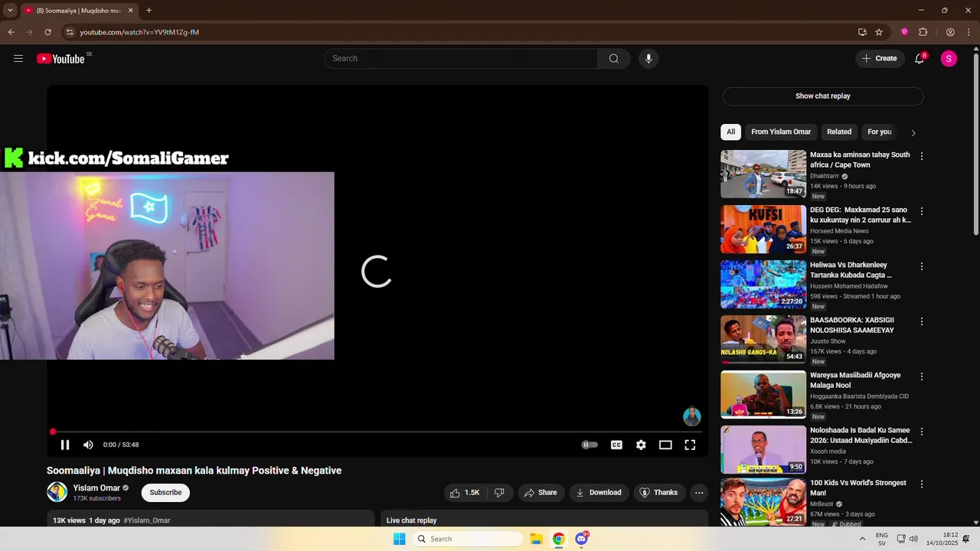The height and width of the screenshot is (551, 980).
Task: Open the Maxaa ka aminsan tahay thumbnail
Action: [763, 174]
